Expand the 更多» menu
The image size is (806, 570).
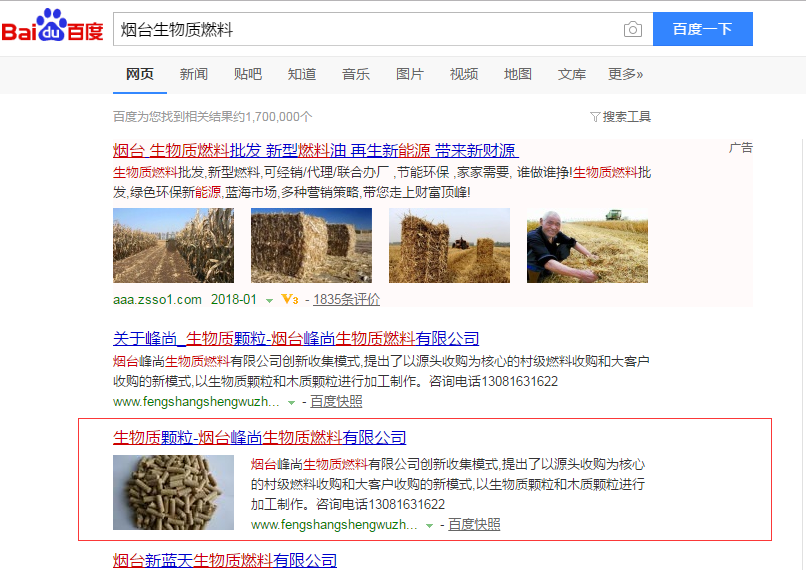[x=626, y=74]
